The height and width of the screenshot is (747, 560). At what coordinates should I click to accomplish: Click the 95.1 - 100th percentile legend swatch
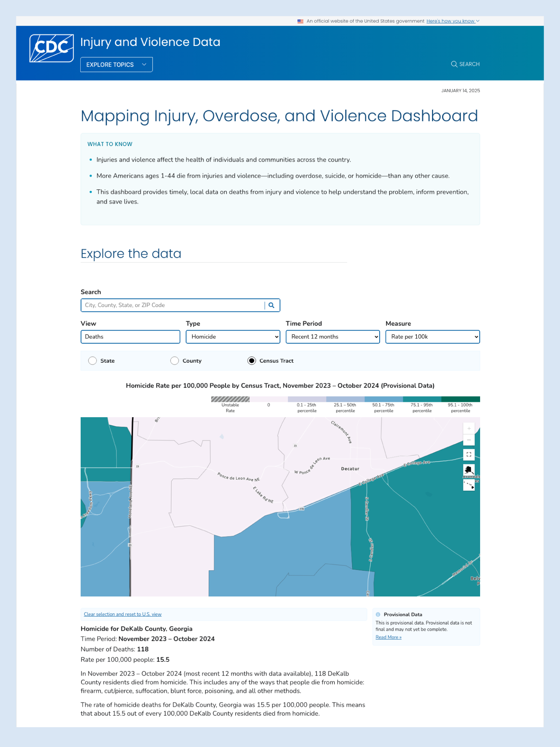pos(461,399)
